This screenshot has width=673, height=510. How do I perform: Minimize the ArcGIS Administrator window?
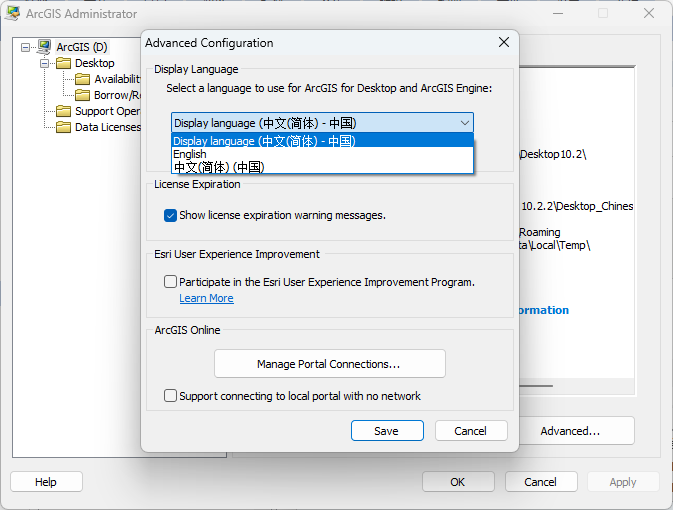pyautogui.click(x=558, y=13)
